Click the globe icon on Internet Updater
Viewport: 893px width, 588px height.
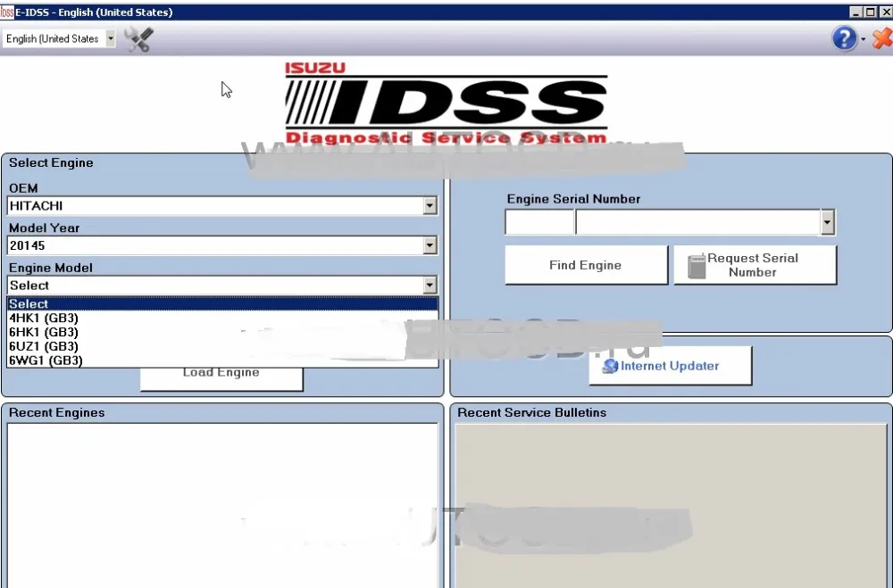click(610, 366)
